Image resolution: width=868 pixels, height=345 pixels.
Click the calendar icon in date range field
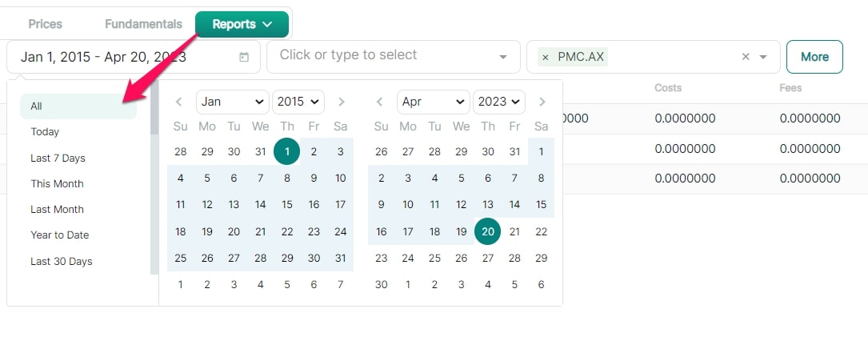coord(243,57)
